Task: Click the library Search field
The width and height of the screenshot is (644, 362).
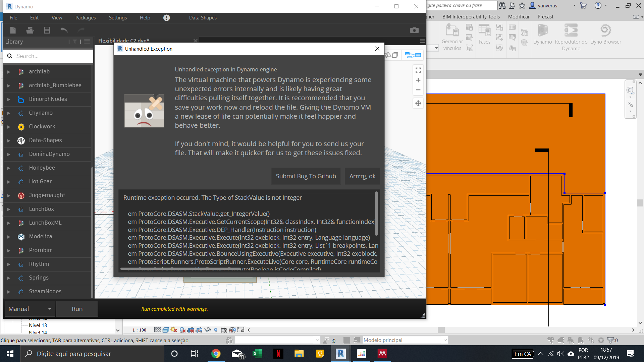Action: coord(50,56)
